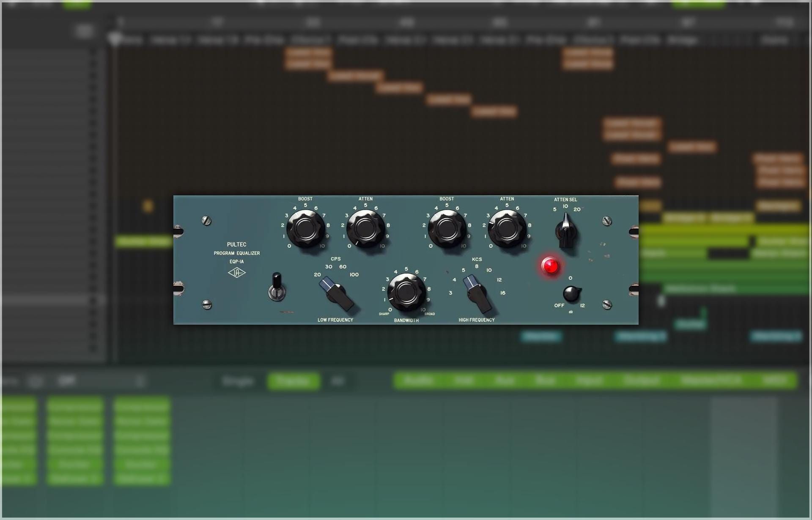Click the BANDWIDTH label
812x520 pixels.
[x=406, y=320]
